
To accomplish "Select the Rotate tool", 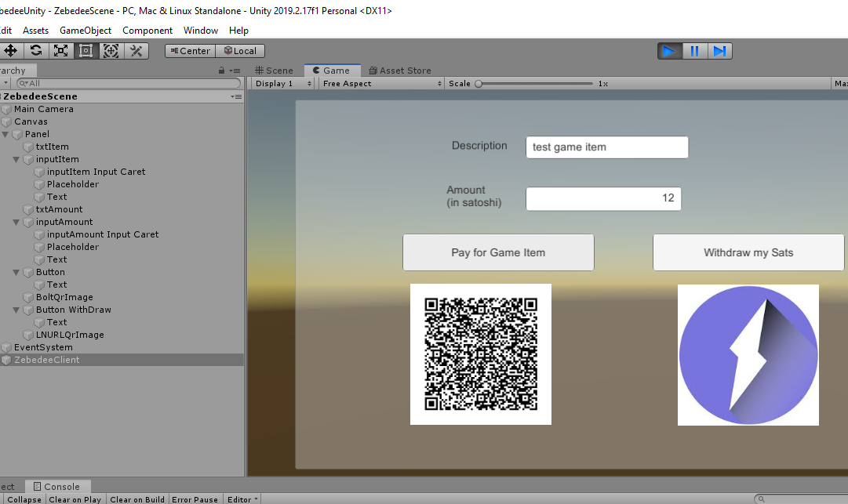I will 36,51.
